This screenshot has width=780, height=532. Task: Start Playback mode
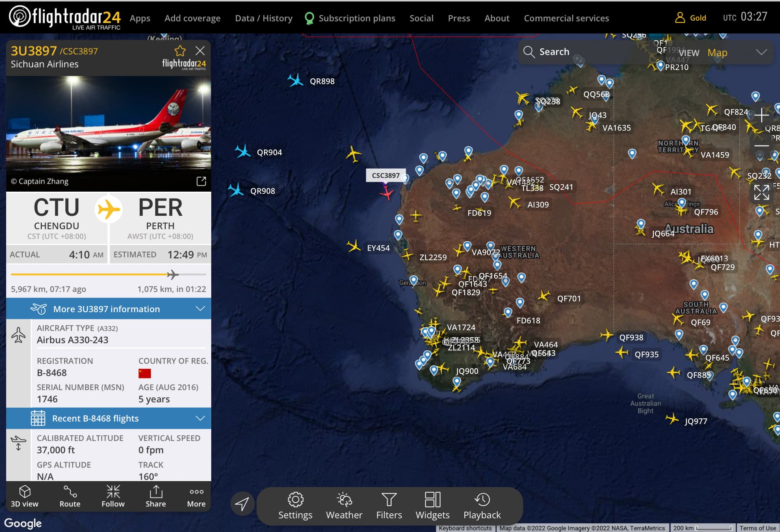coord(482,506)
